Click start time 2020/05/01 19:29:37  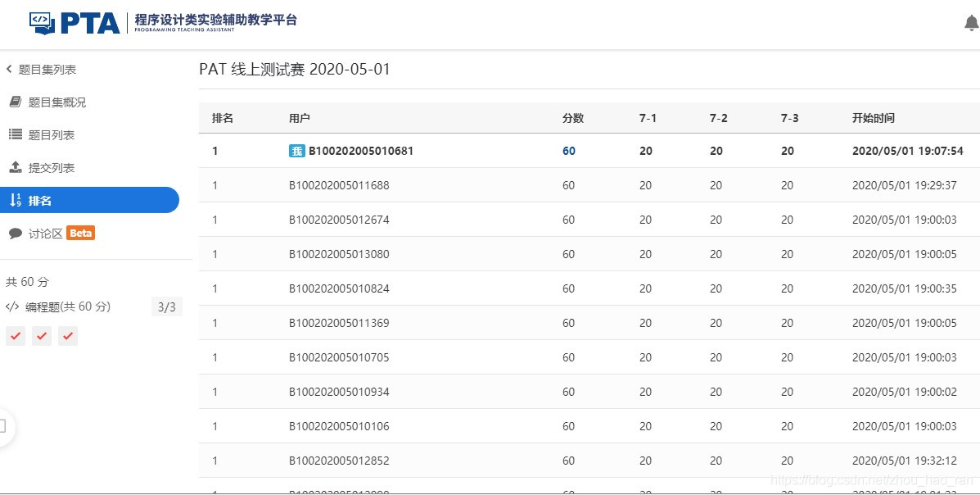click(905, 185)
